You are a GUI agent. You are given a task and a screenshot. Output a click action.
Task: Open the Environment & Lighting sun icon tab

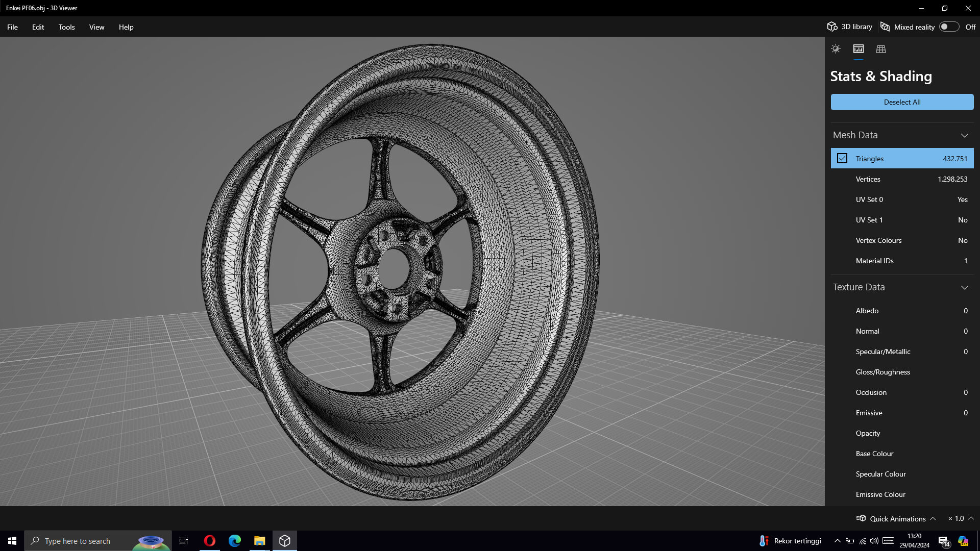[x=836, y=49]
